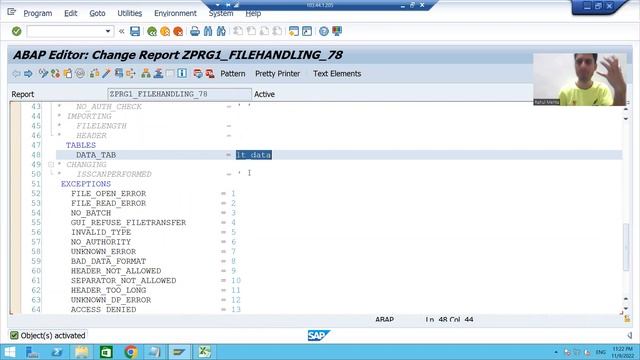640x360 pixels.
Task: Click the green Enter checkmark icon
Action: pyautogui.click(x=16, y=31)
